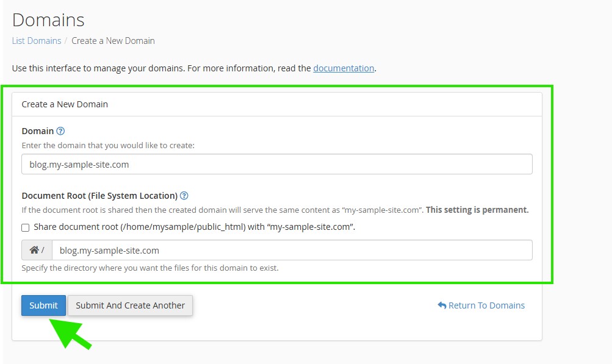Image resolution: width=612 pixels, height=364 pixels.
Task: Select 'Create a New Domain' breadcrumb item
Action: (x=113, y=41)
